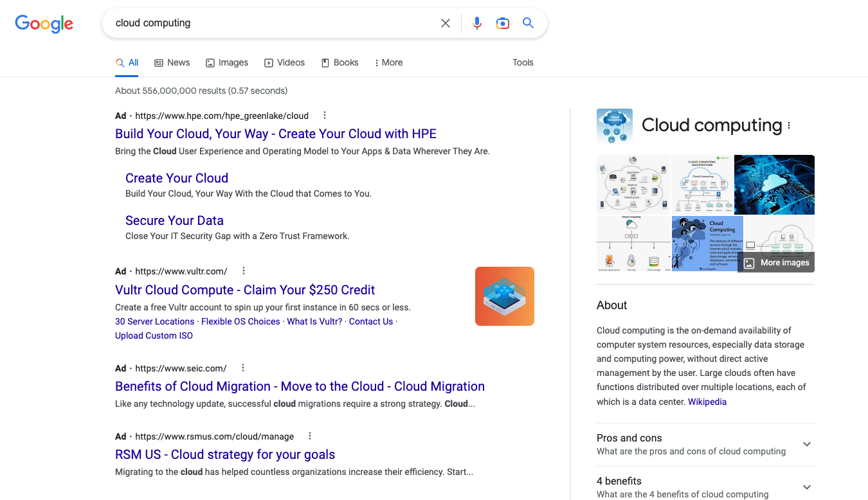Open the three-dot menu beside Cloud computing title
The image size is (868, 500).
[x=789, y=125]
